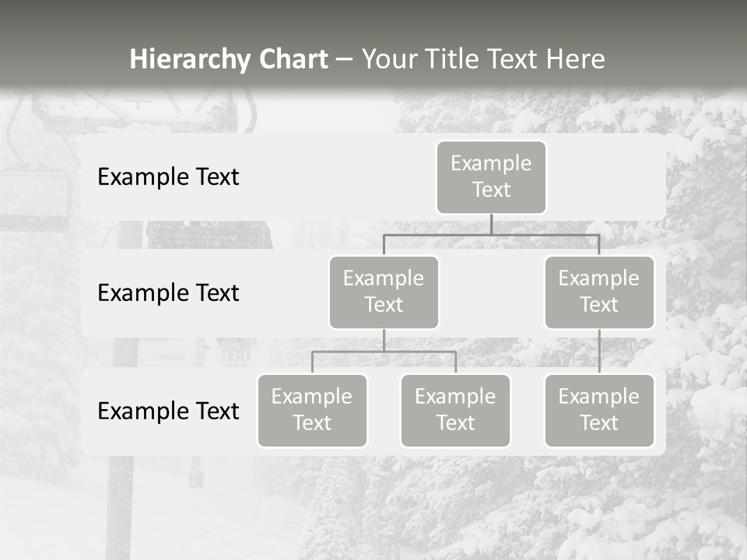Select the top-level hierarchy box

[491, 177]
